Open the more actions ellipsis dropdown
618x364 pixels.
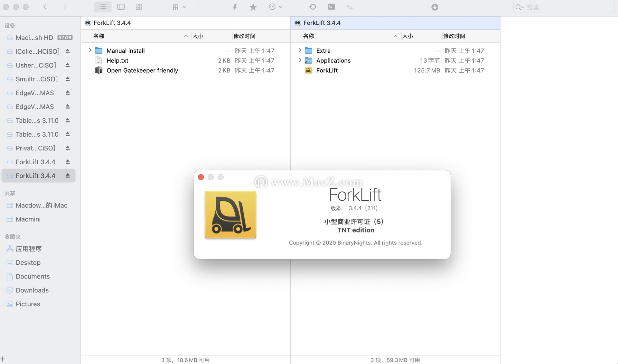click(x=276, y=7)
